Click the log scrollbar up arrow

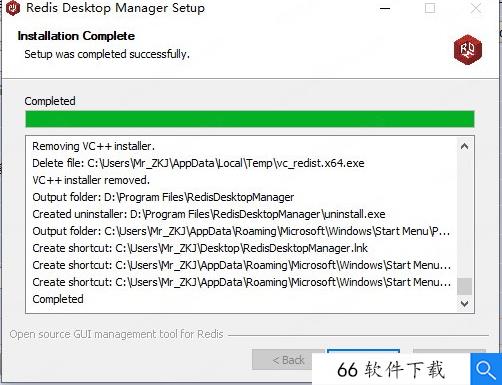(x=464, y=146)
